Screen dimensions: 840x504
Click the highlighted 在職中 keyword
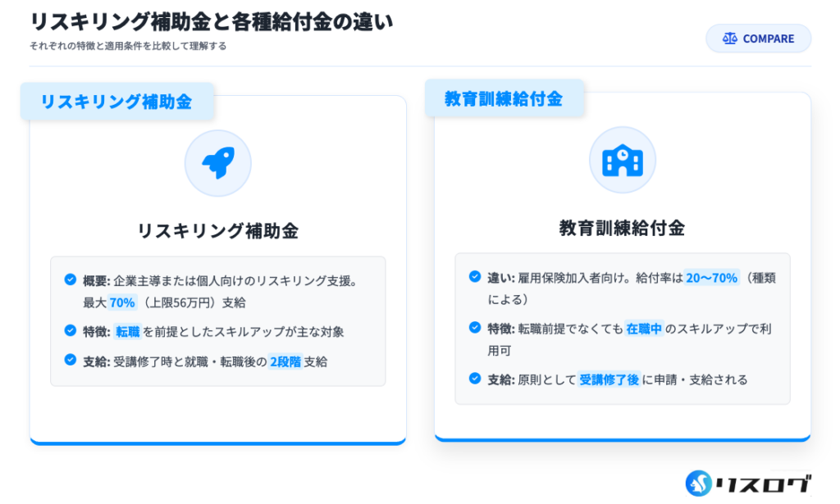pos(644,329)
